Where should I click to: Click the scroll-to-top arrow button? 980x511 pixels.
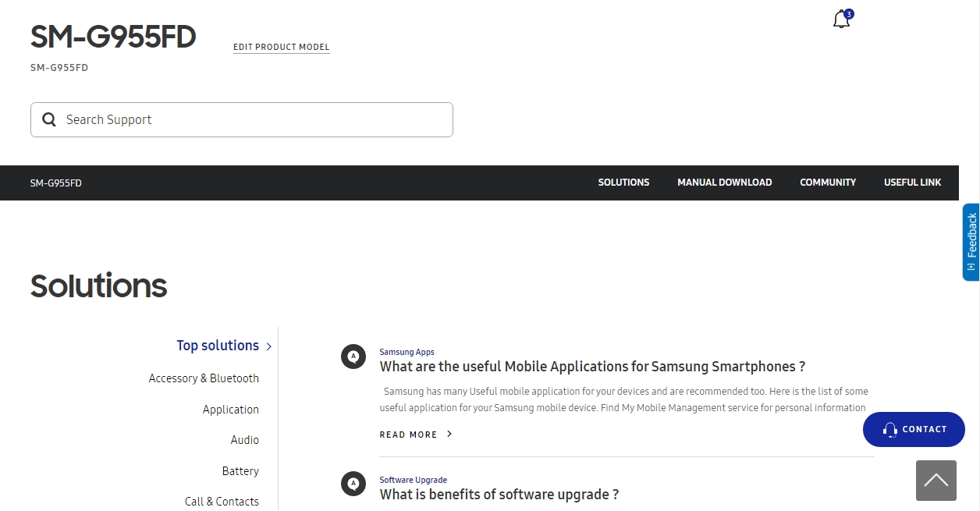pyautogui.click(x=936, y=480)
